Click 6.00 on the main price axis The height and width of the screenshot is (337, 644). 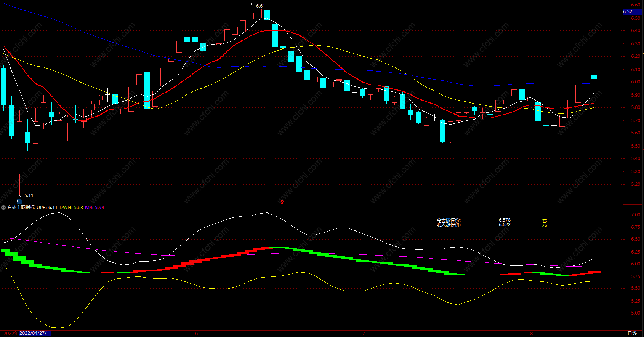[x=636, y=82]
